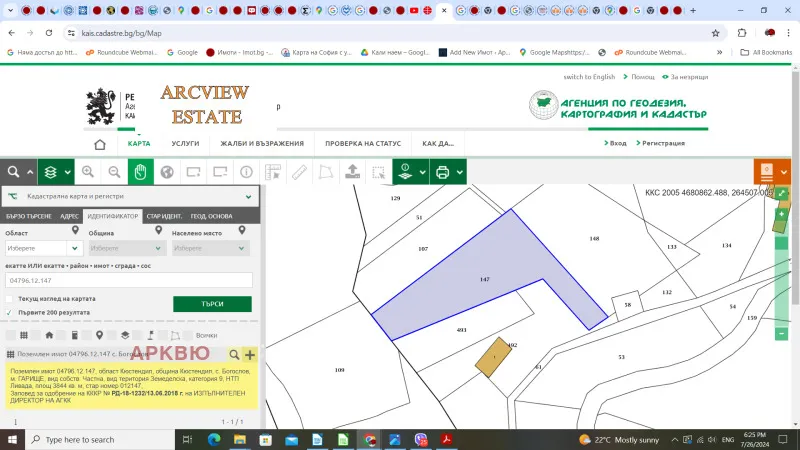Activate the pan hand tool
800x450 pixels.
[x=140, y=172]
